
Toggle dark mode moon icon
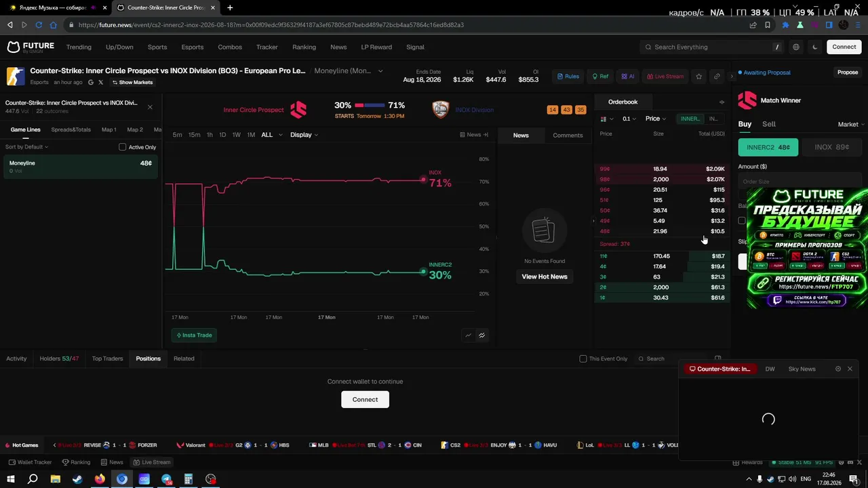[x=815, y=47]
